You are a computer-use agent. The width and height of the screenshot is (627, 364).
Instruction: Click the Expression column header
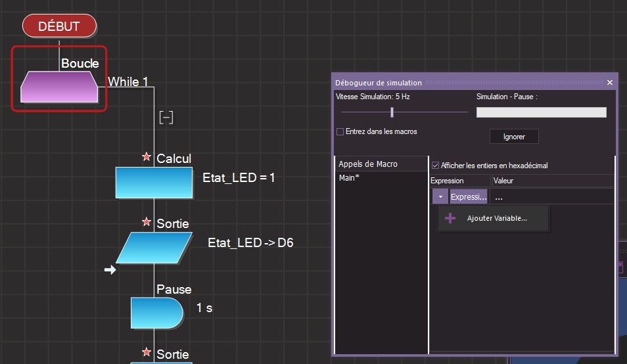460,181
